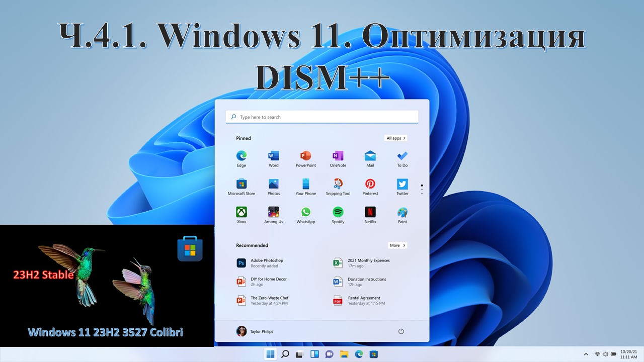Open the Edge app in Pinned
Viewport: 644px width, 362px height.
tap(242, 159)
